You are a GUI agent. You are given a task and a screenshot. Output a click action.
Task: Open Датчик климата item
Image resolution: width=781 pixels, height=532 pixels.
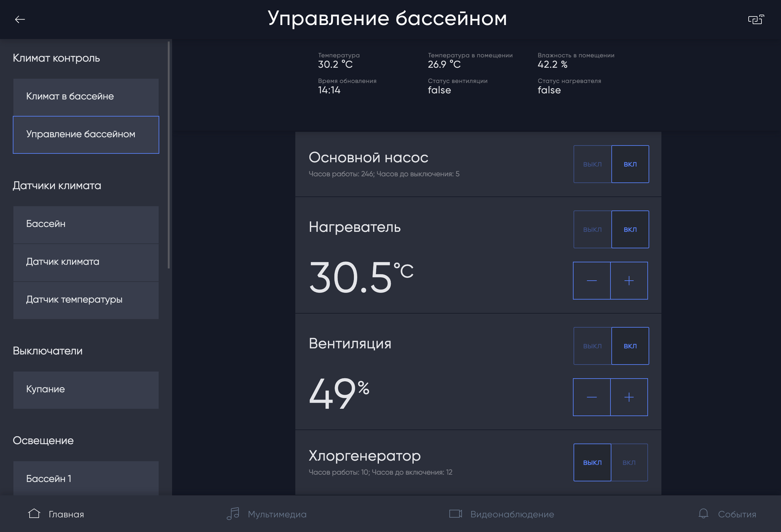[86, 262]
